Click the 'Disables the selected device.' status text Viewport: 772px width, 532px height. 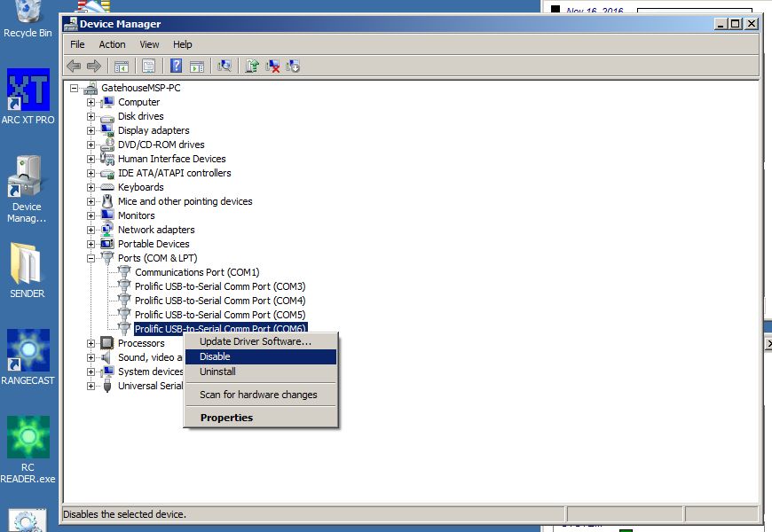coord(124,514)
